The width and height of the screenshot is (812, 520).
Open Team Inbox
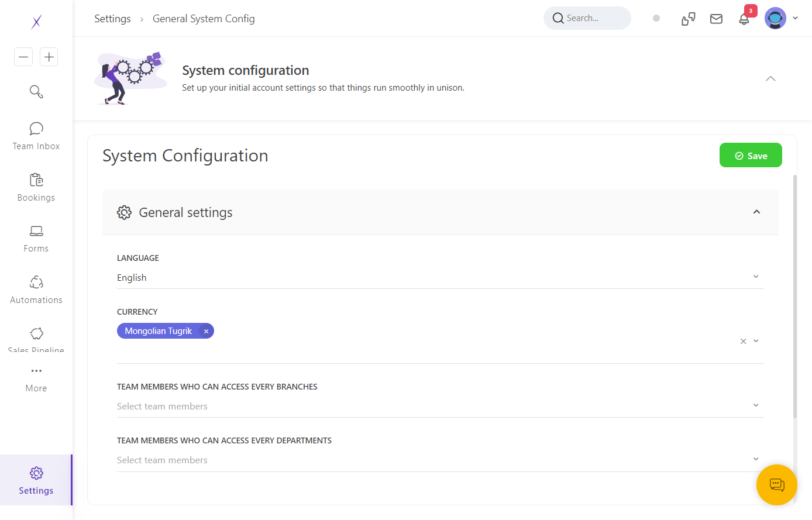coord(36,136)
